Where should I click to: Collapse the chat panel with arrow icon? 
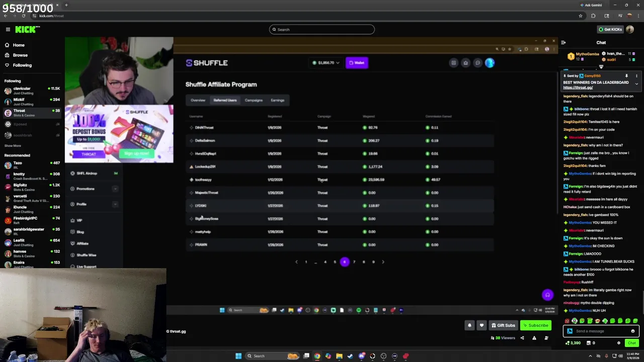(x=563, y=43)
